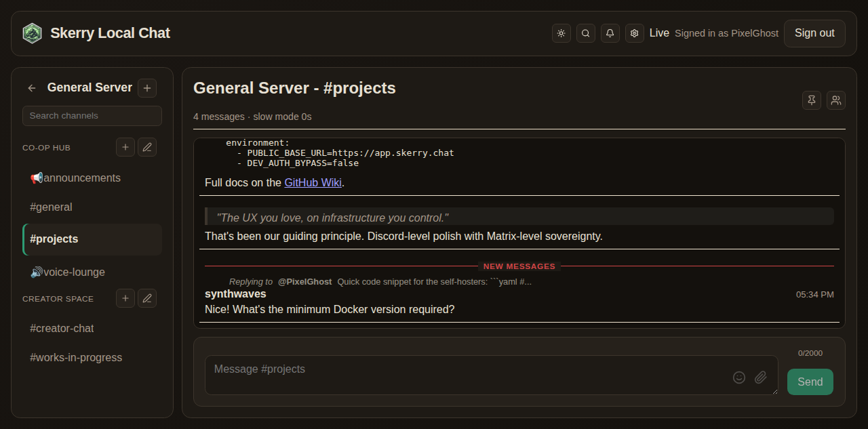Show member list with people icon
868x429 pixels.
(x=836, y=100)
